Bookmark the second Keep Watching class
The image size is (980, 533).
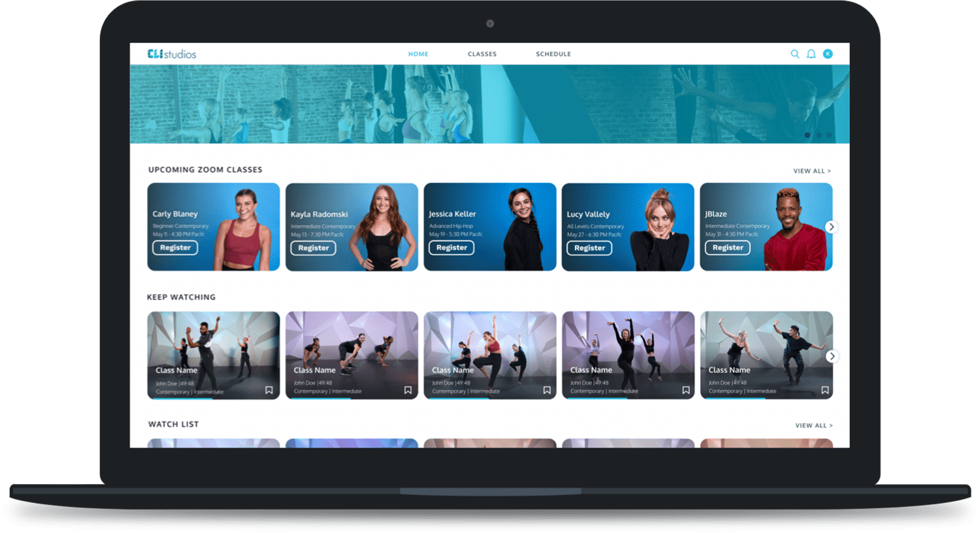tap(408, 391)
